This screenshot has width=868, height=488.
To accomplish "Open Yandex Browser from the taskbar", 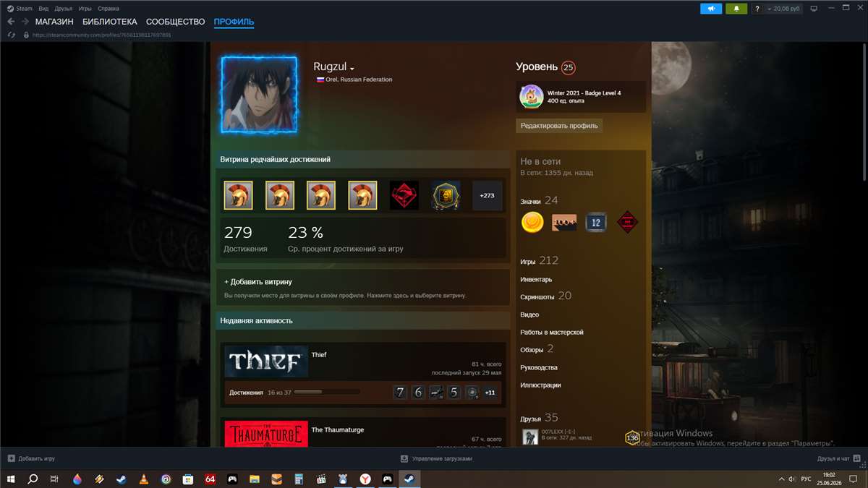I will tap(366, 479).
